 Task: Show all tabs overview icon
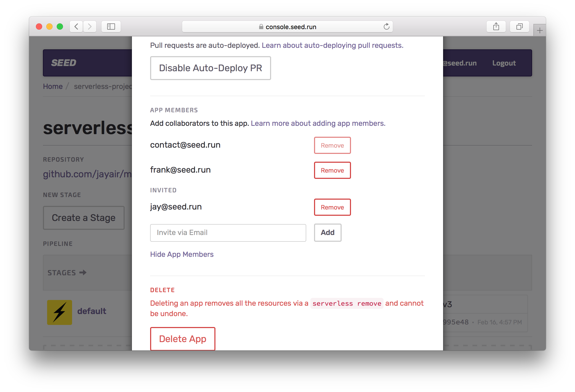519,27
